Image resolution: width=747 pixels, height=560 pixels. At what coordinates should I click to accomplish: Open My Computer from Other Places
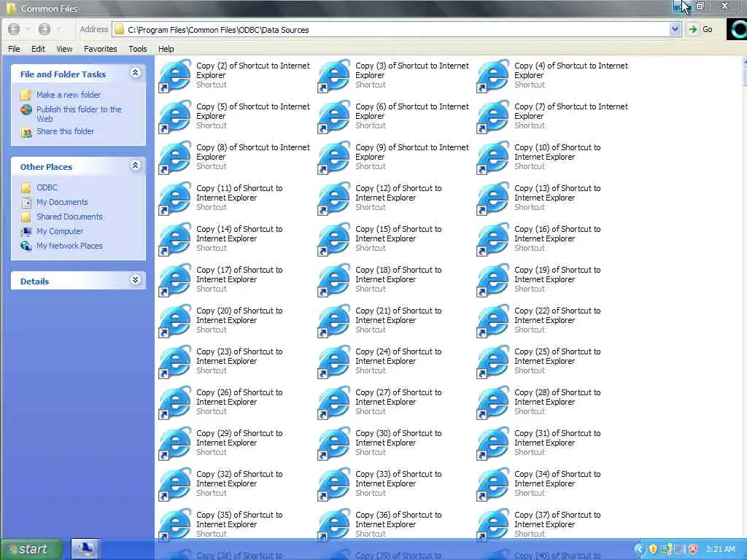[x=60, y=231]
